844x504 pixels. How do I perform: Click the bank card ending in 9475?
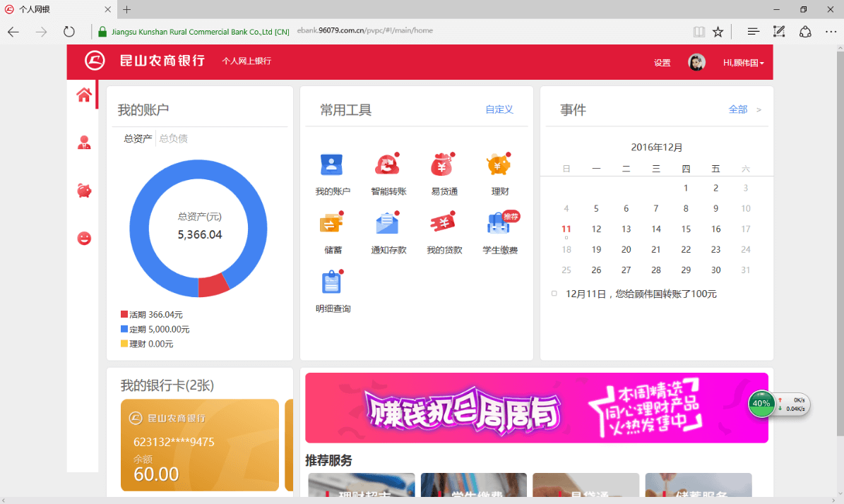tap(200, 445)
